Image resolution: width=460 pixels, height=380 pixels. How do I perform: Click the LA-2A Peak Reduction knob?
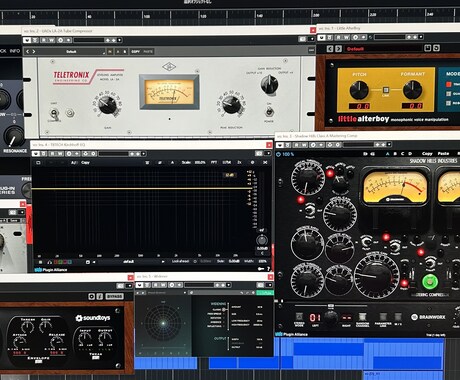click(x=231, y=104)
